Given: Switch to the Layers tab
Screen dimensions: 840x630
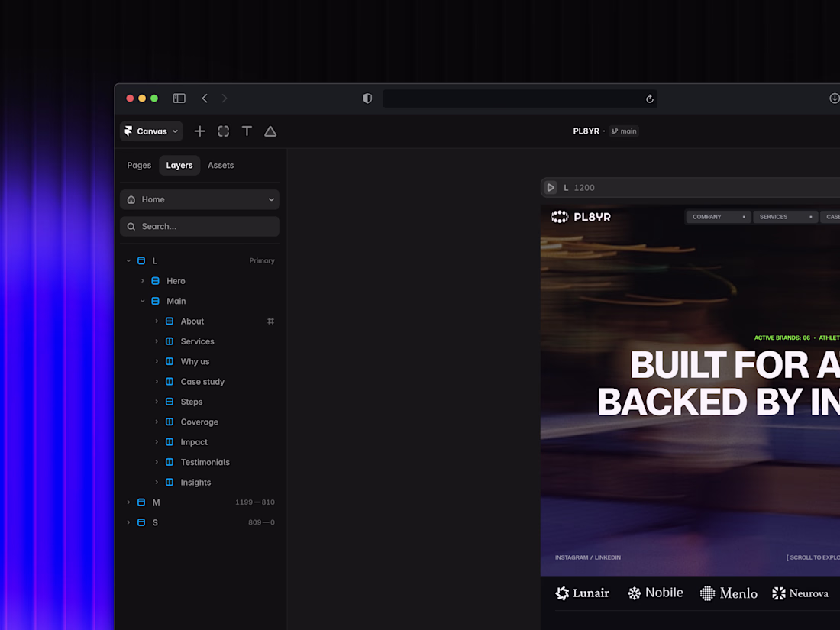Looking at the screenshot, I should [179, 166].
